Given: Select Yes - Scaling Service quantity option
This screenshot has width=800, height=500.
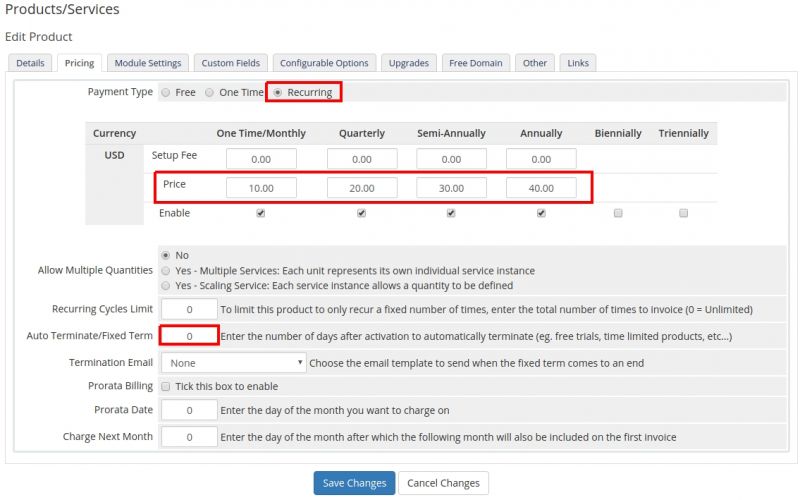Looking at the screenshot, I should 165,285.
